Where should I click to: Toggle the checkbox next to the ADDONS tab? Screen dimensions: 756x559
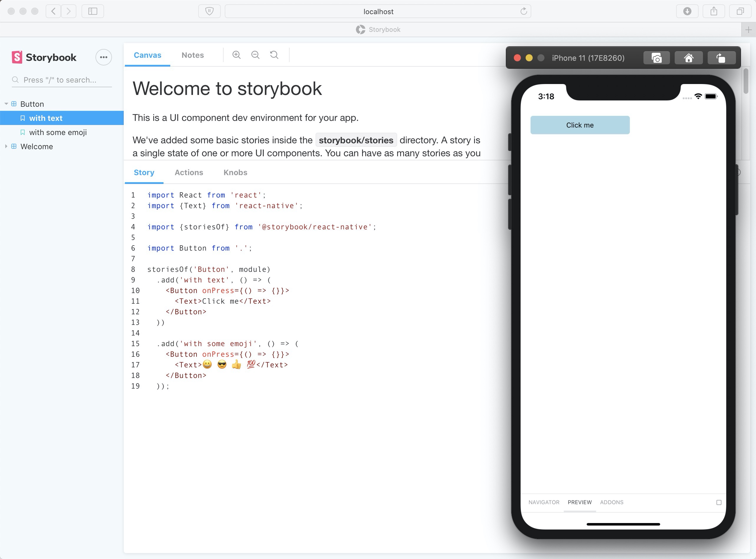click(x=719, y=502)
